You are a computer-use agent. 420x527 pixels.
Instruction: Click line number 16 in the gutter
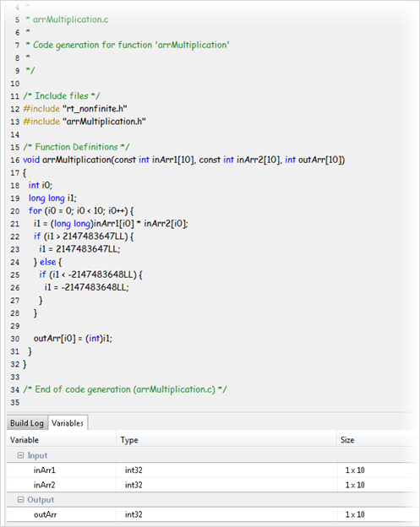pyautogui.click(x=15, y=160)
